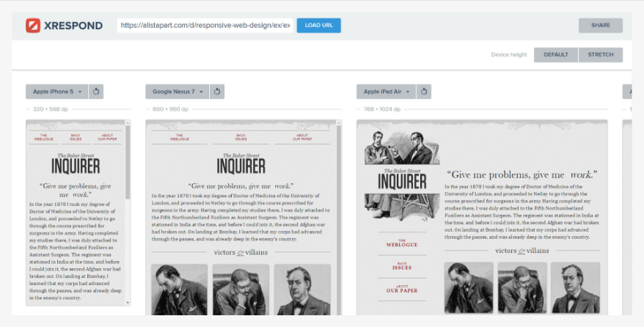Click the XRespond logo icon

pyautogui.click(x=33, y=26)
